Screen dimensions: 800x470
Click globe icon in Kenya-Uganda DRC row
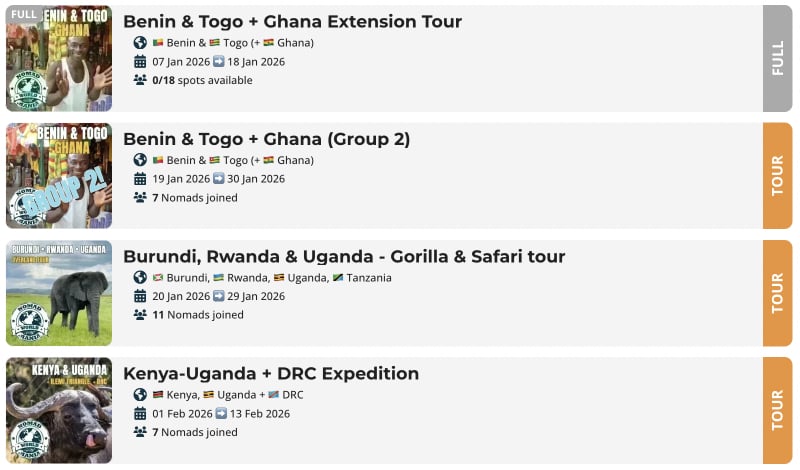pyautogui.click(x=140, y=395)
